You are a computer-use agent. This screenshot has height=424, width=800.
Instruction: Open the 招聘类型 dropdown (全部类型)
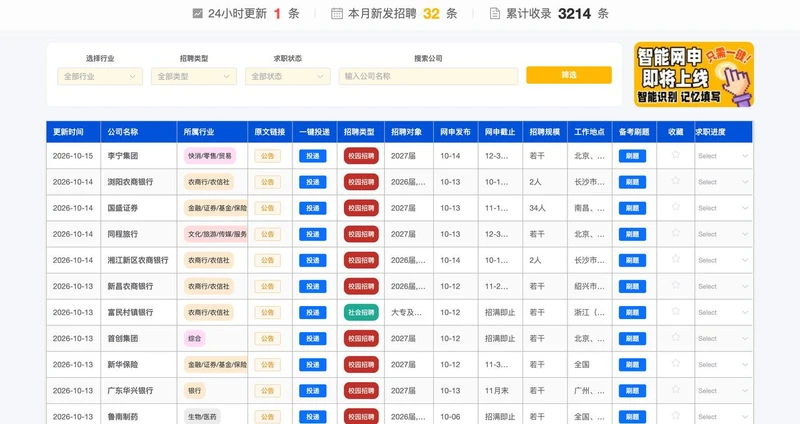tap(194, 76)
